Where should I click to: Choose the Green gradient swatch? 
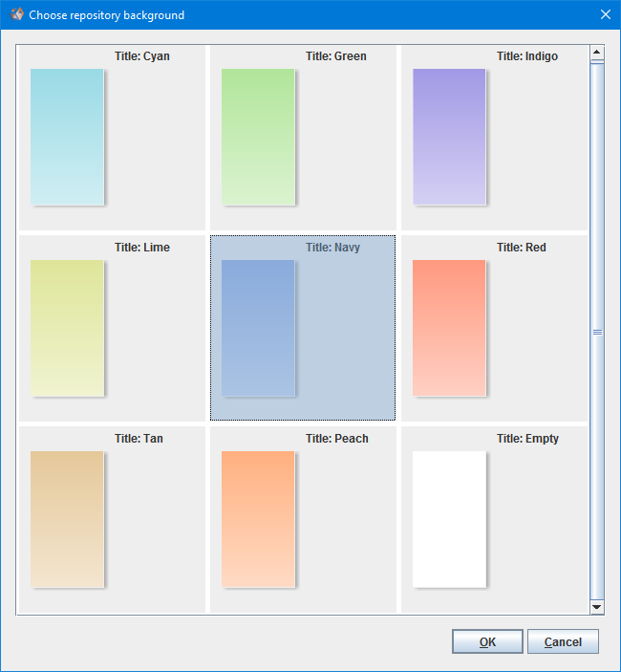pyautogui.click(x=258, y=137)
